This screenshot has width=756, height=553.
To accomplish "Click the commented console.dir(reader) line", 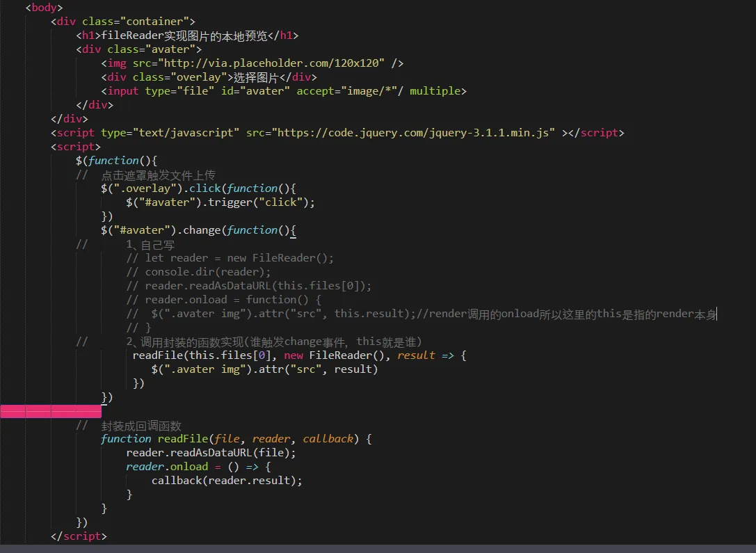I will [x=199, y=272].
